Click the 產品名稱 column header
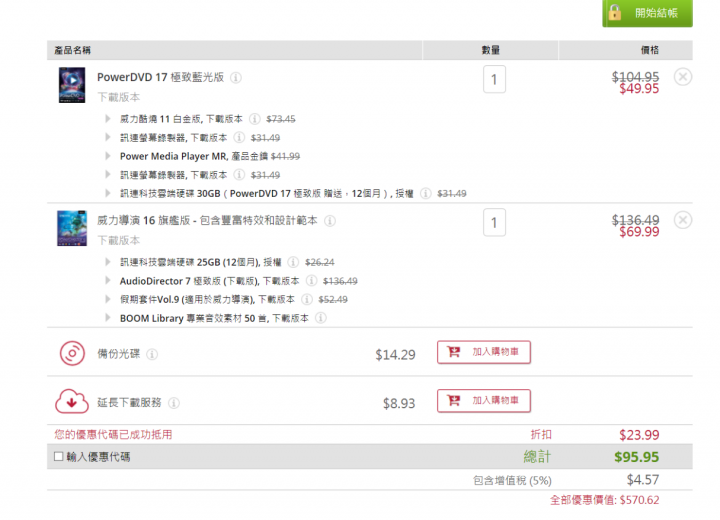 click(73, 50)
